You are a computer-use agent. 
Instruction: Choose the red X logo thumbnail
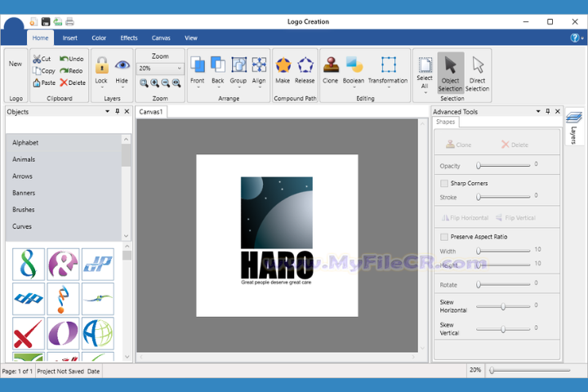29,333
